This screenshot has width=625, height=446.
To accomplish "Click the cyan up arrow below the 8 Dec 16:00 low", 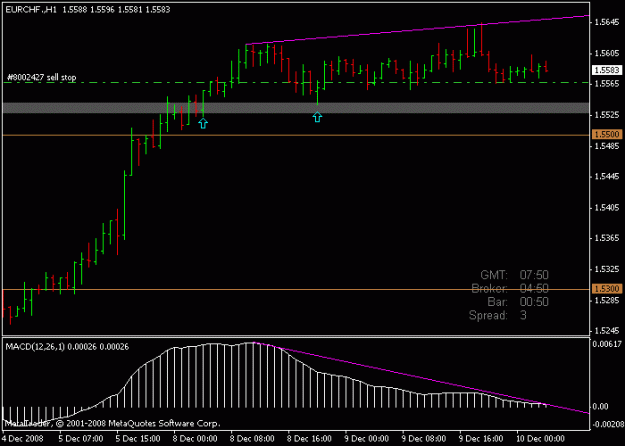I will pyautogui.click(x=317, y=117).
